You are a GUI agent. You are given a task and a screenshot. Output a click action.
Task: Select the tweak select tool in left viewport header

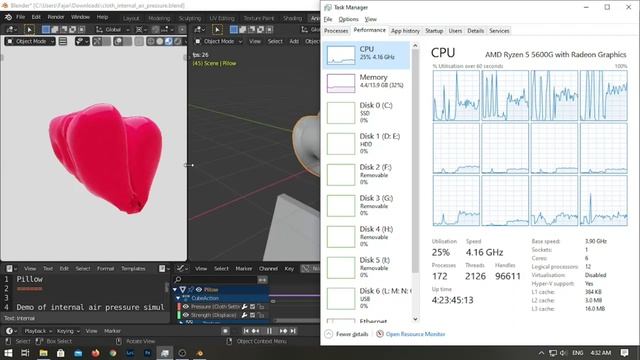tap(29, 29)
